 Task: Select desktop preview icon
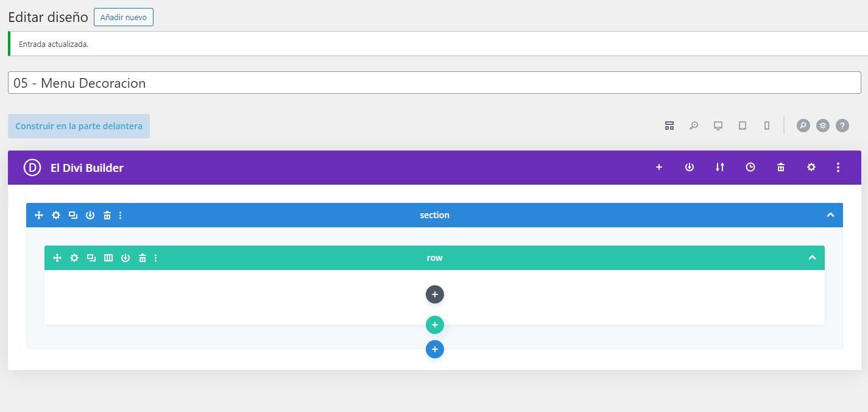pos(718,126)
